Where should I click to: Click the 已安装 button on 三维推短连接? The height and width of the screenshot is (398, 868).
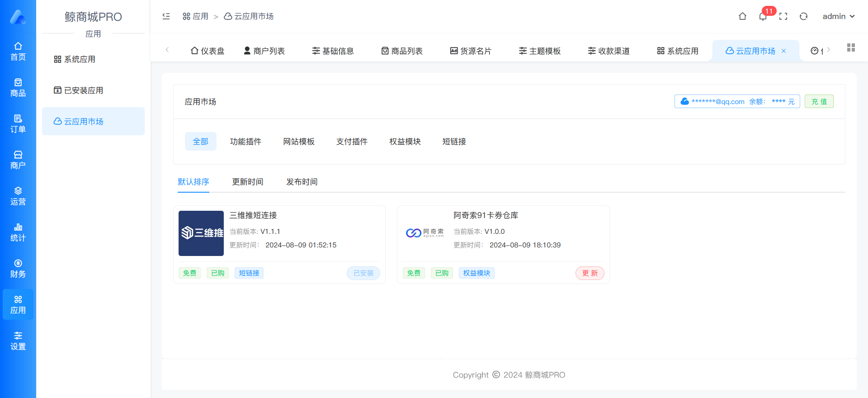click(x=363, y=273)
